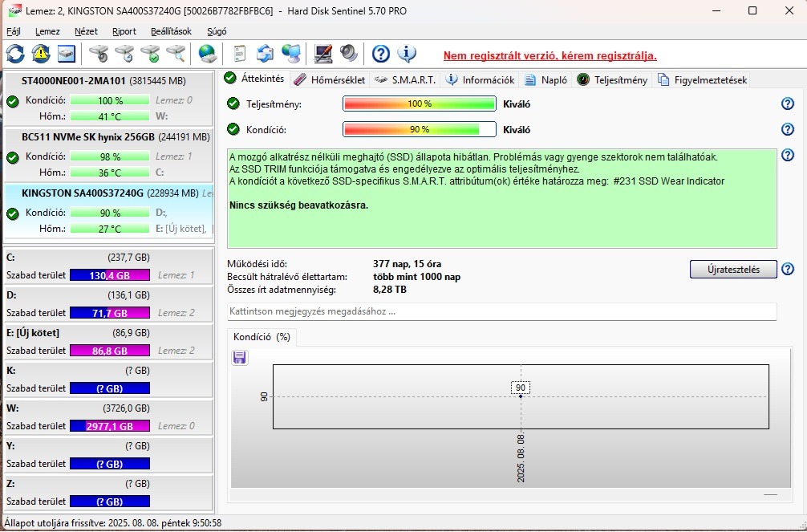Click the C: drive free space bar
This screenshot has height=532, width=807.
tap(110, 275)
